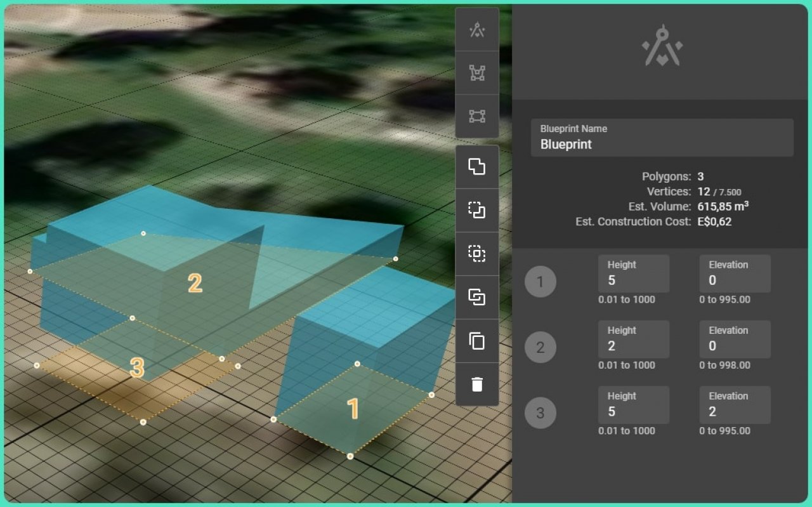Edit Elevation field for polygon 1
The height and width of the screenshot is (507, 812).
click(x=735, y=273)
